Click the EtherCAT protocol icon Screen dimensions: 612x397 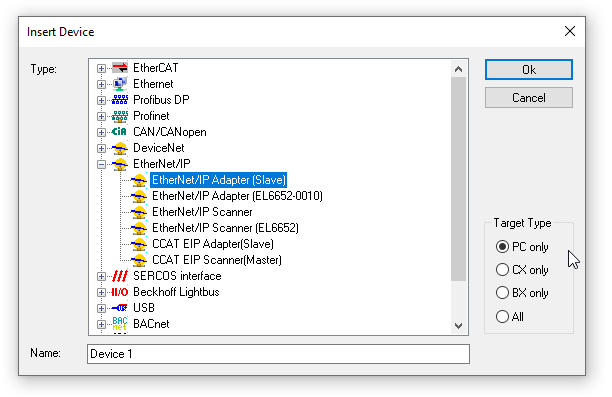tap(120, 68)
